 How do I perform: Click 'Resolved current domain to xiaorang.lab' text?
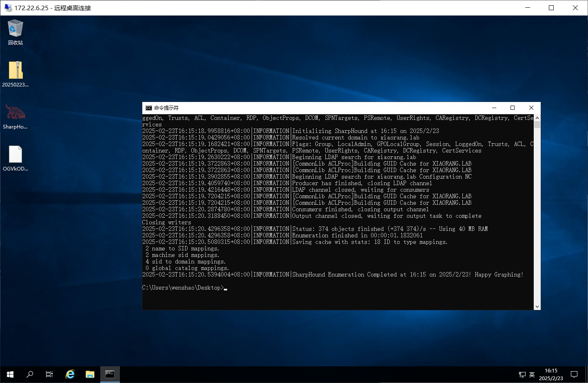tap(356, 137)
